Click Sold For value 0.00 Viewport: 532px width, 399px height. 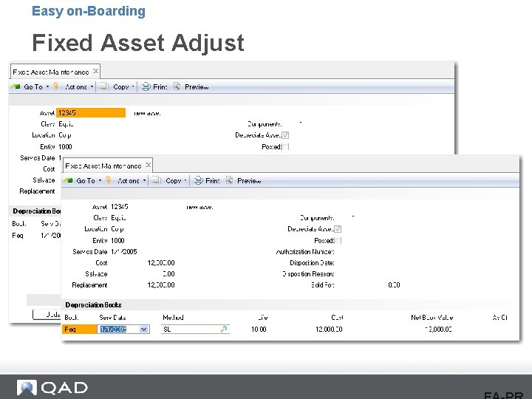click(x=394, y=285)
